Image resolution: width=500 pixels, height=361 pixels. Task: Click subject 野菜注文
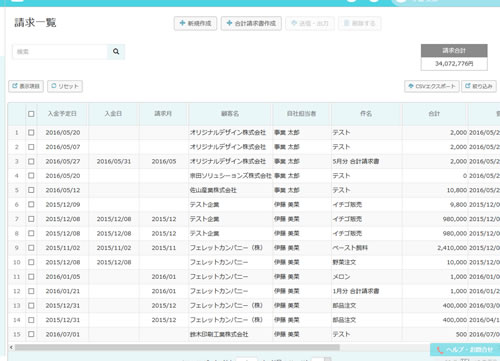click(344, 262)
